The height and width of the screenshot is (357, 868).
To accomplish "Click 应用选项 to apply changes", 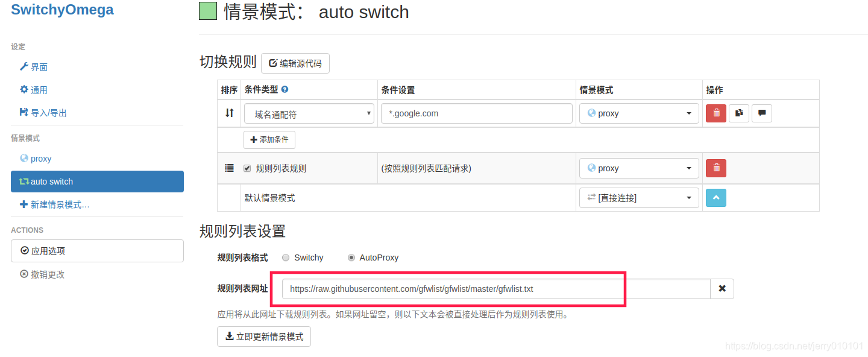I will [x=97, y=251].
